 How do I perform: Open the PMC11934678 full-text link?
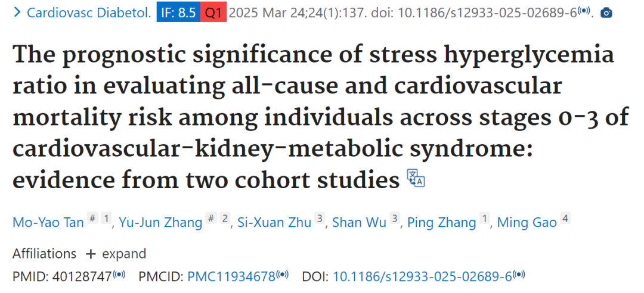pyautogui.click(x=231, y=277)
